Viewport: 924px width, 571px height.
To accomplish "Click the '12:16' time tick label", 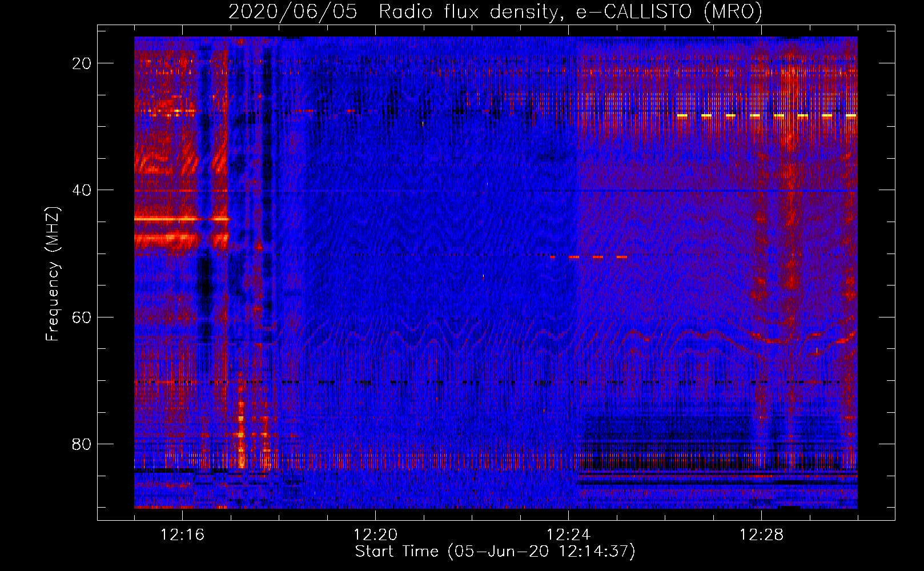I will pyautogui.click(x=183, y=535).
